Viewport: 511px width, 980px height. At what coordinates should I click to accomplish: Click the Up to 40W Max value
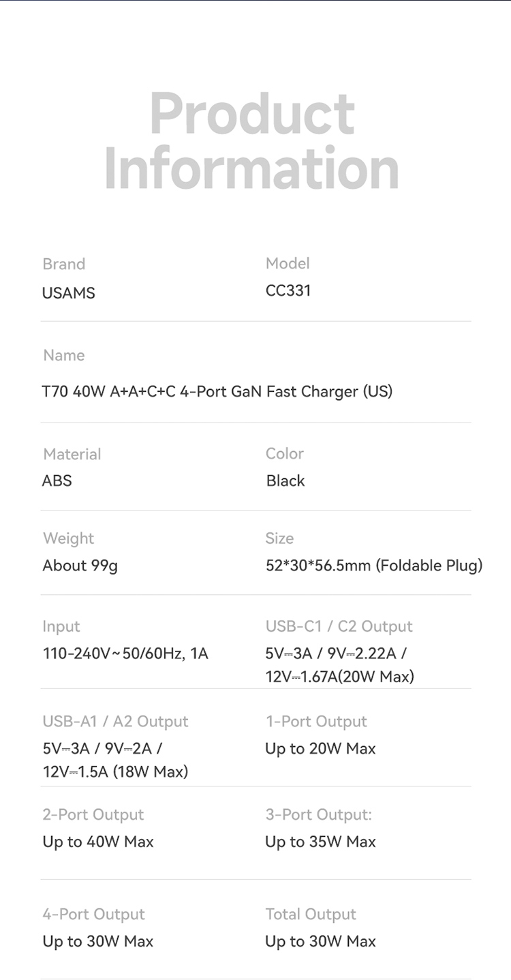click(98, 842)
